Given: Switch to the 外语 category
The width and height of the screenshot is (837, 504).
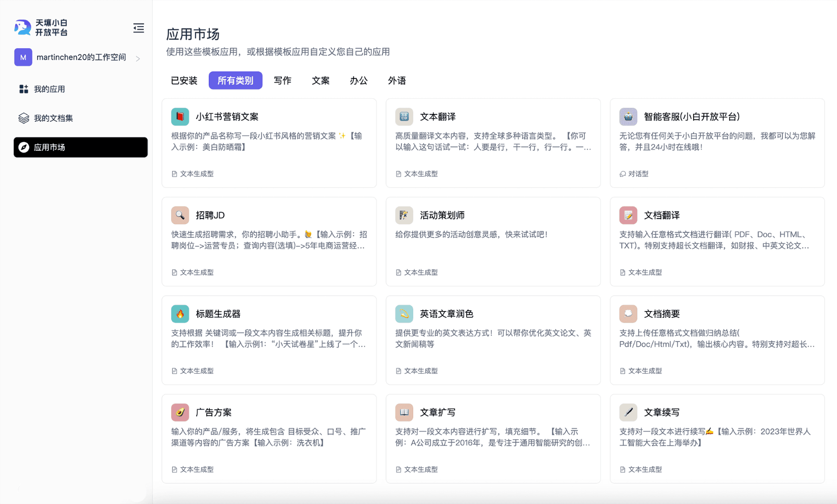Looking at the screenshot, I should tap(397, 81).
